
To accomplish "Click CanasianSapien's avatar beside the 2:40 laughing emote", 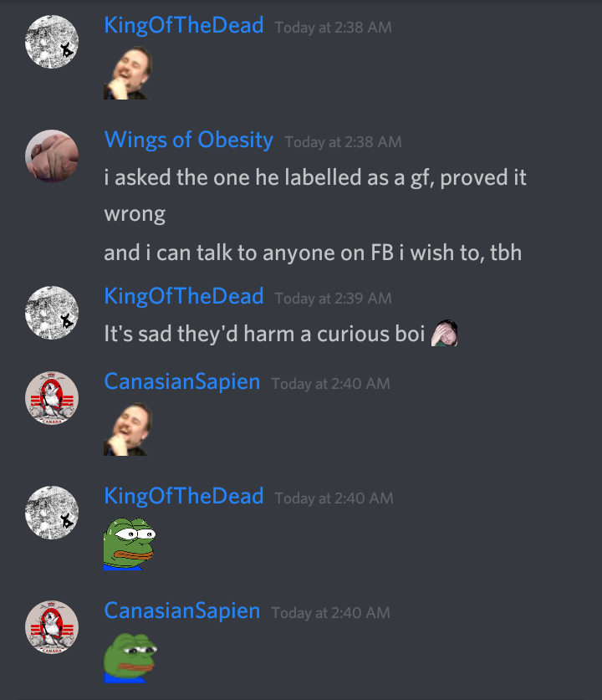I will point(52,398).
